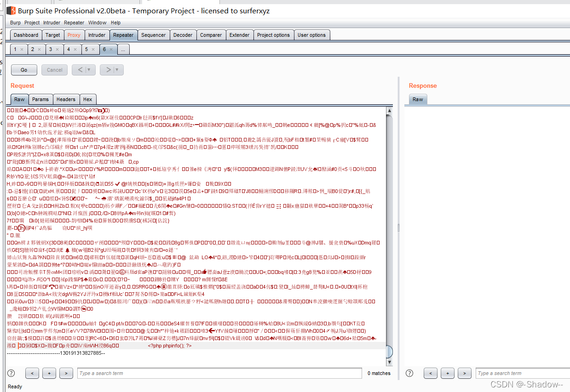Open the response search help icon
Image resolution: width=570 pixels, height=392 pixels.
coord(410,373)
